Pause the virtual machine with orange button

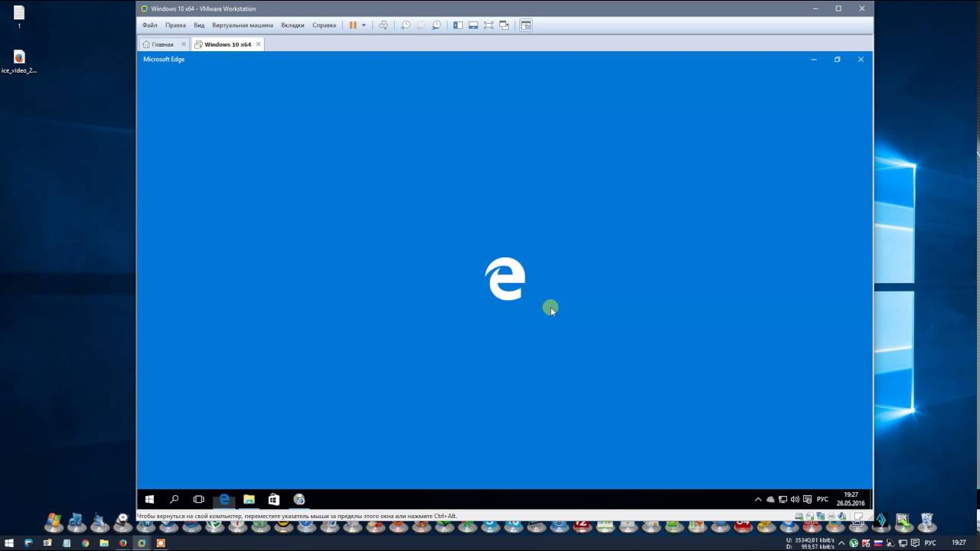[x=353, y=25]
